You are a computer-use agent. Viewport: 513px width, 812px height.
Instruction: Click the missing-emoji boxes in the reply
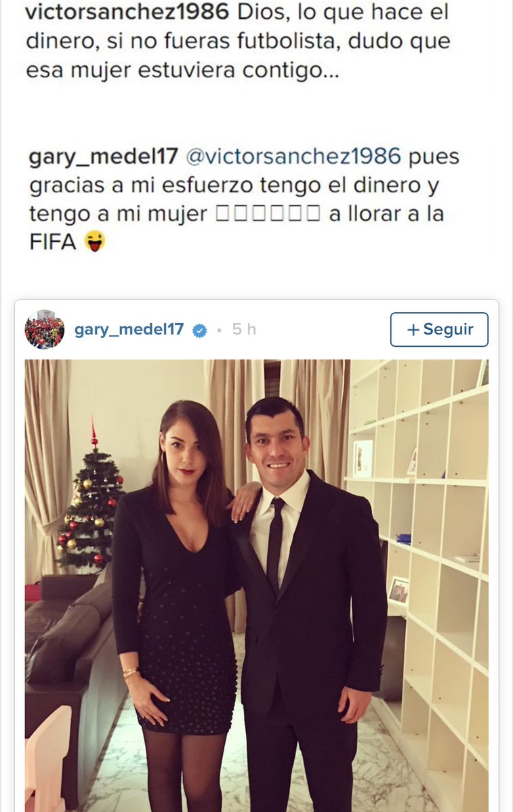tap(268, 214)
